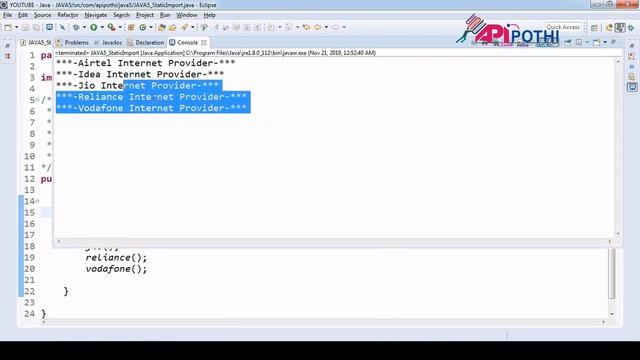640x360 pixels.
Task: Click the Open Perspective icon
Action: [x=595, y=28]
